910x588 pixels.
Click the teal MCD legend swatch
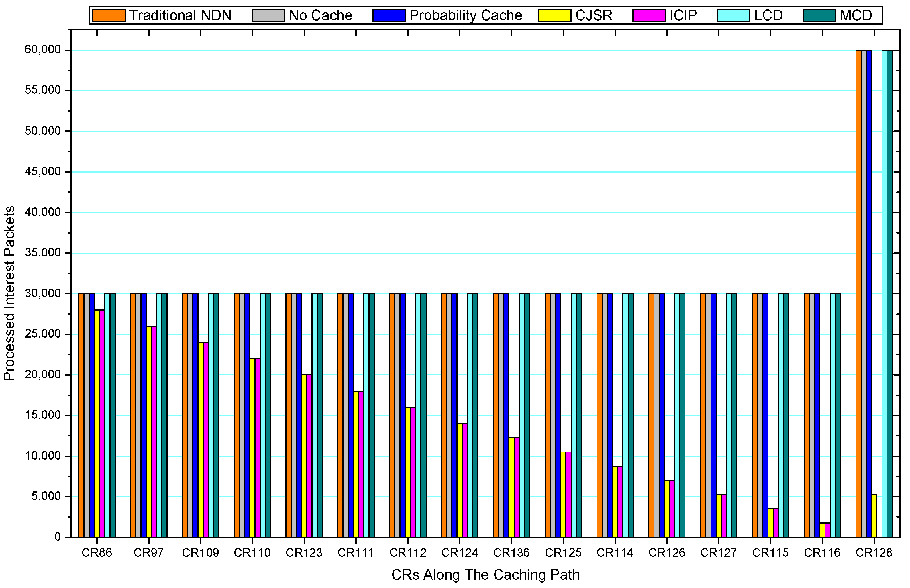coord(819,15)
